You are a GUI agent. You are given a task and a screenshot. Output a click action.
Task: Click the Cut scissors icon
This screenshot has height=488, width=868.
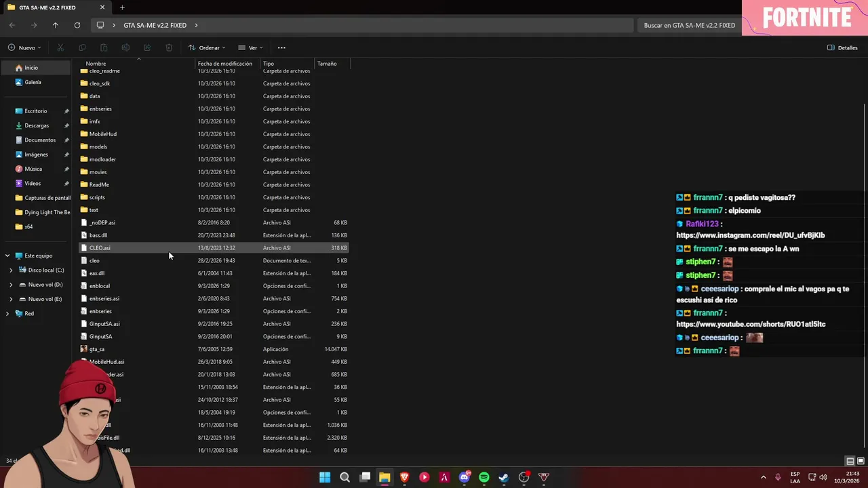tap(60, 47)
